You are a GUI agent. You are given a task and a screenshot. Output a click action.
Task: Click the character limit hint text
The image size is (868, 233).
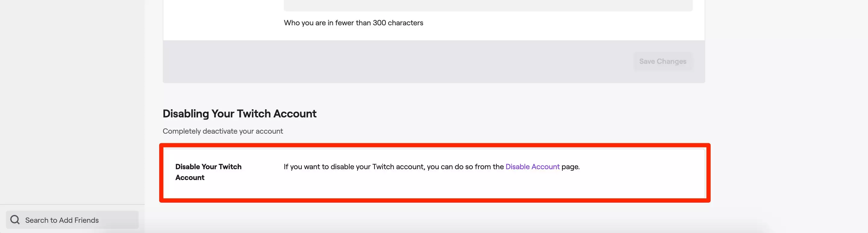click(x=353, y=23)
